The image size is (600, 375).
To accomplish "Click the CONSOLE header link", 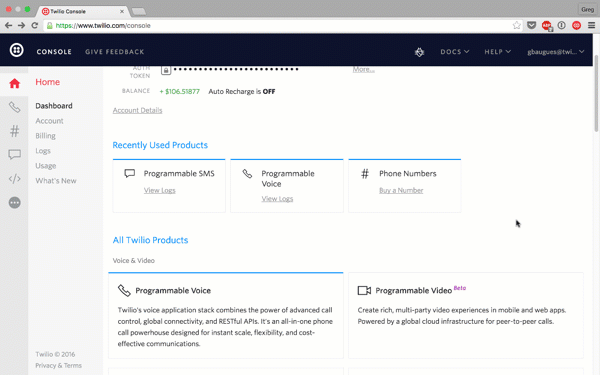I will [54, 52].
